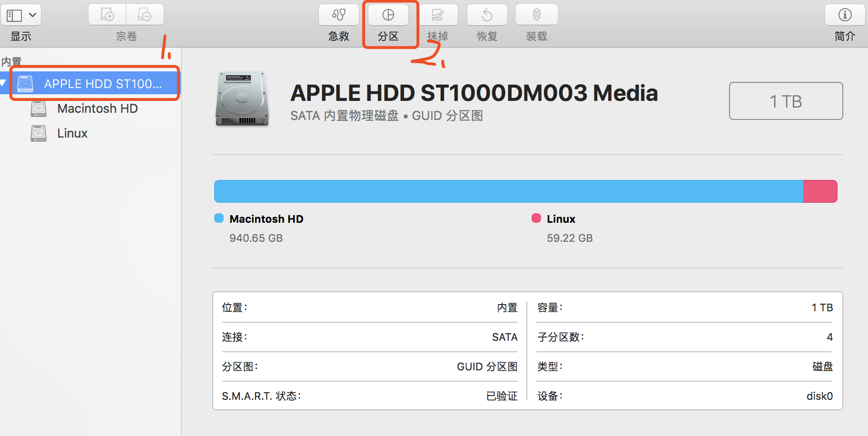Click the 1 TB capacity box
Image resolution: width=868 pixels, height=436 pixels.
click(786, 101)
